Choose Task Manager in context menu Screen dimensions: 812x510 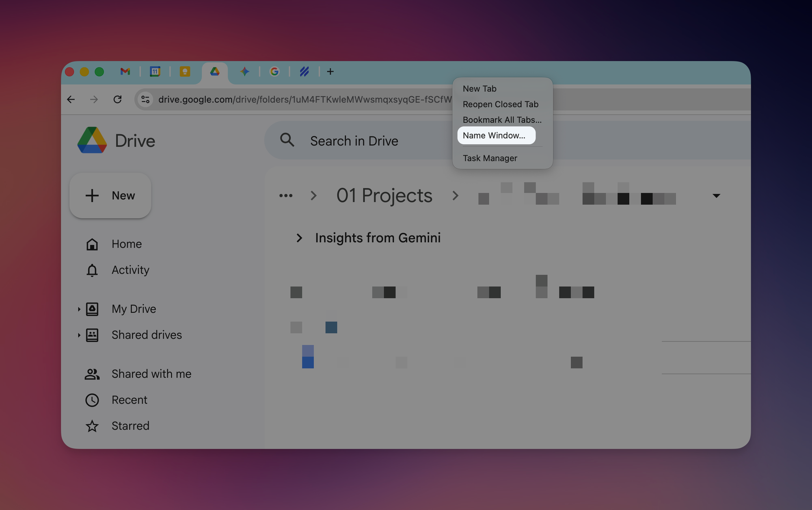point(490,158)
